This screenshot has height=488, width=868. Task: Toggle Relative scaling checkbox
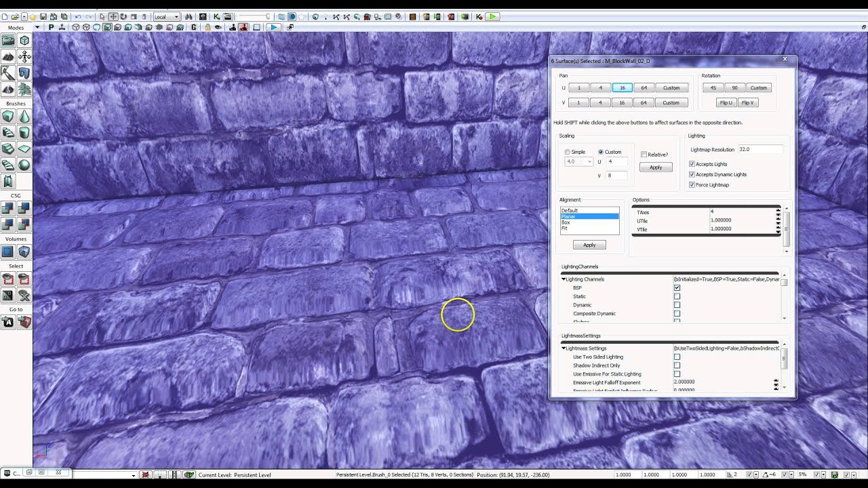click(x=644, y=155)
